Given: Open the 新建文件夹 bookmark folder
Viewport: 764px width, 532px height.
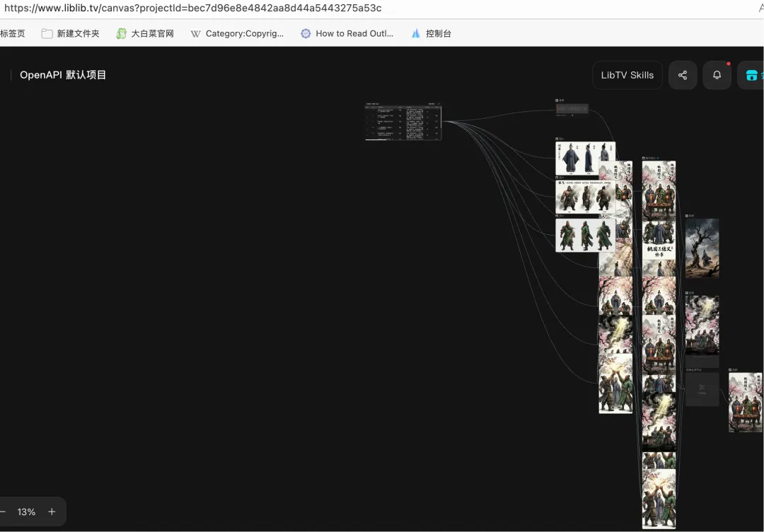Looking at the screenshot, I should 71,34.
